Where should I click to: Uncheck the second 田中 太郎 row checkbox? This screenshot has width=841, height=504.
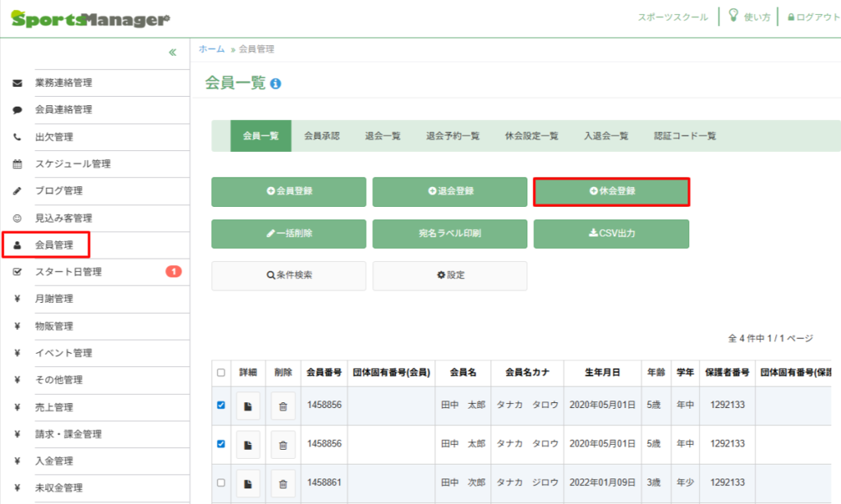[221, 444]
